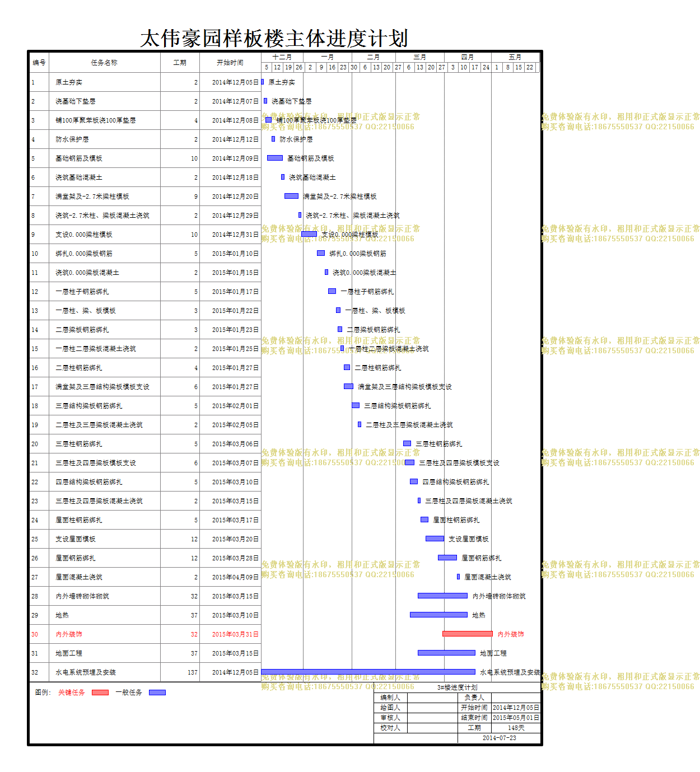This screenshot has height=772, width=700.
Task: Click the blue 满堂架及-2.7米梁柱模板 Gantt bar
Action: click(291, 196)
